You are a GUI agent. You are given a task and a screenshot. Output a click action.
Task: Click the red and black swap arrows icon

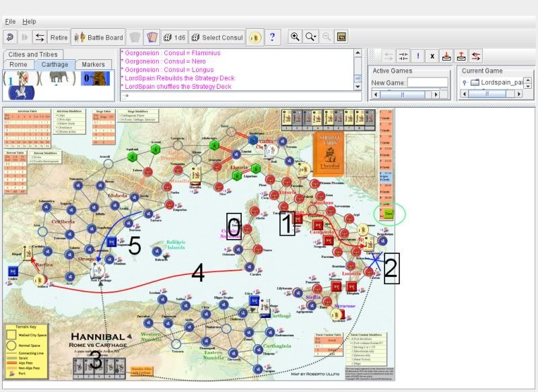tap(476, 56)
